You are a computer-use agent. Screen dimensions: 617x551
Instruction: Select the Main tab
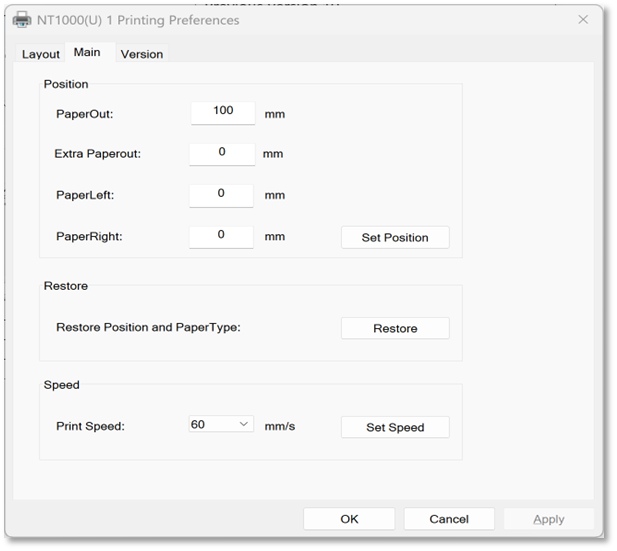click(x=87, y=52)
